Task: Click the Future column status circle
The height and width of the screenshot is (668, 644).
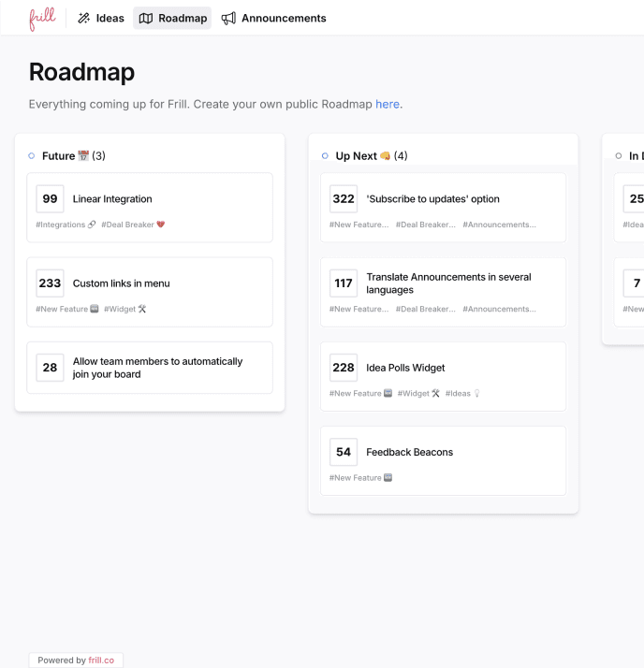Action: 32,156
